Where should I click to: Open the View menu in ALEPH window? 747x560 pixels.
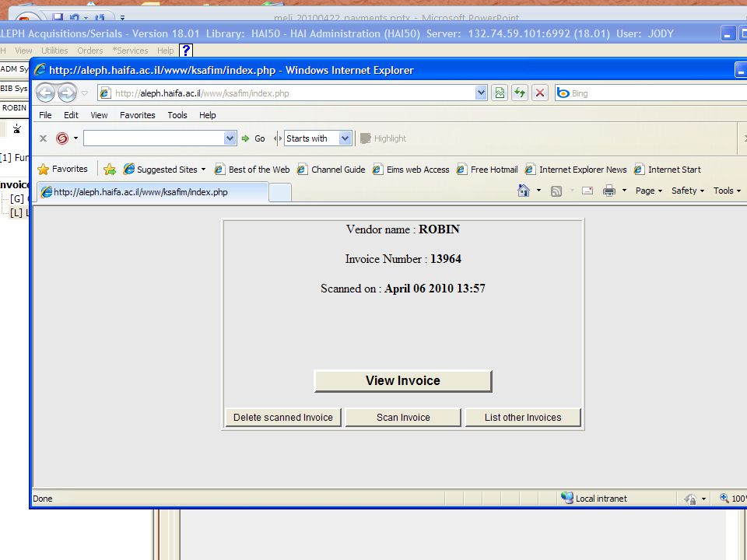(x=23, y=51)
